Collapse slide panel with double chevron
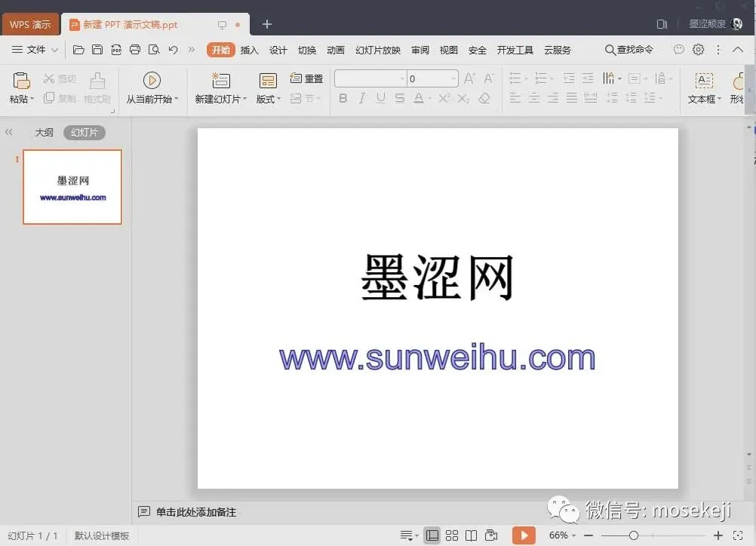This screenshot has width=756, height=546. coord(9,132)
